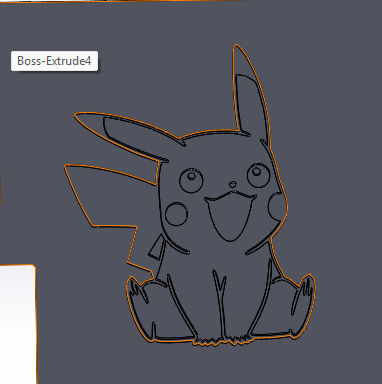Click the Boss-Extrude4 tooltip label
The height and width of the screenshot is (384, 382).
point(54,61)
